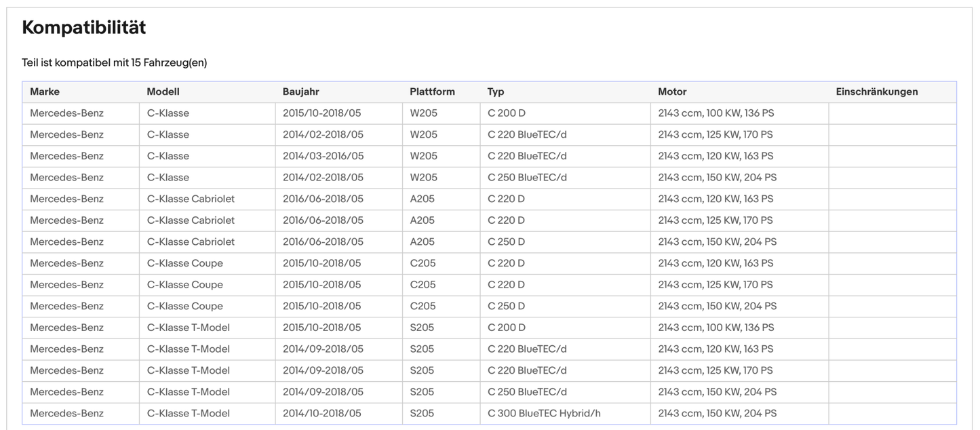980x430 pixels.
Task: Select the C 300 BlueTEC Hybrid/h cell
Action: click(544, 413)
